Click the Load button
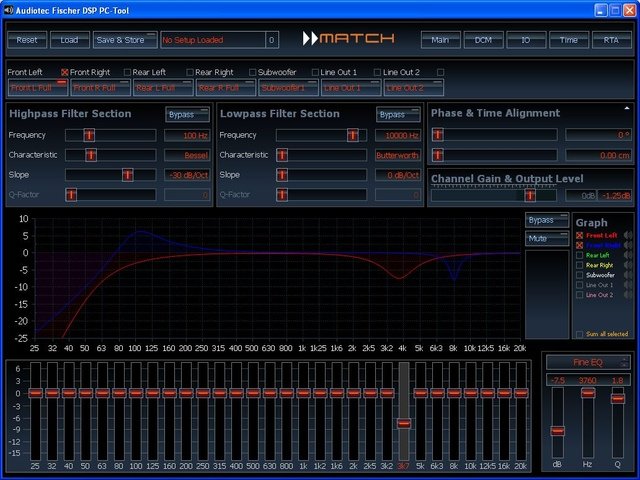The height and width of the screenshot is (480, 640). point(69,40)
